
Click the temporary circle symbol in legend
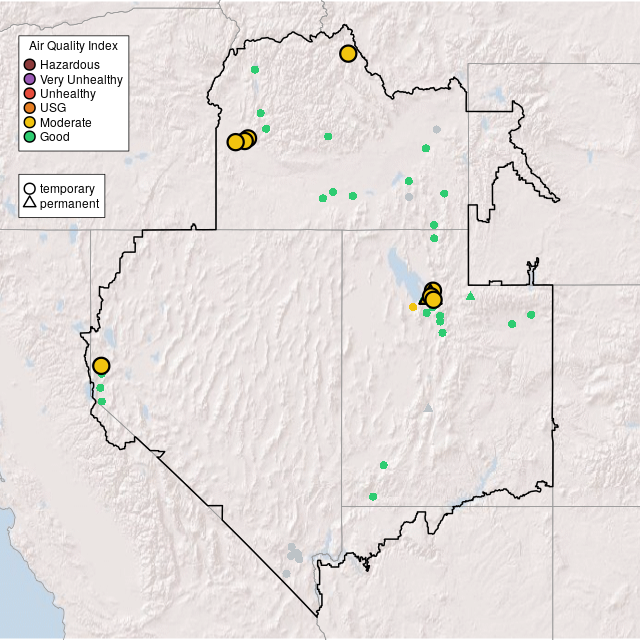tap(30, 188)
